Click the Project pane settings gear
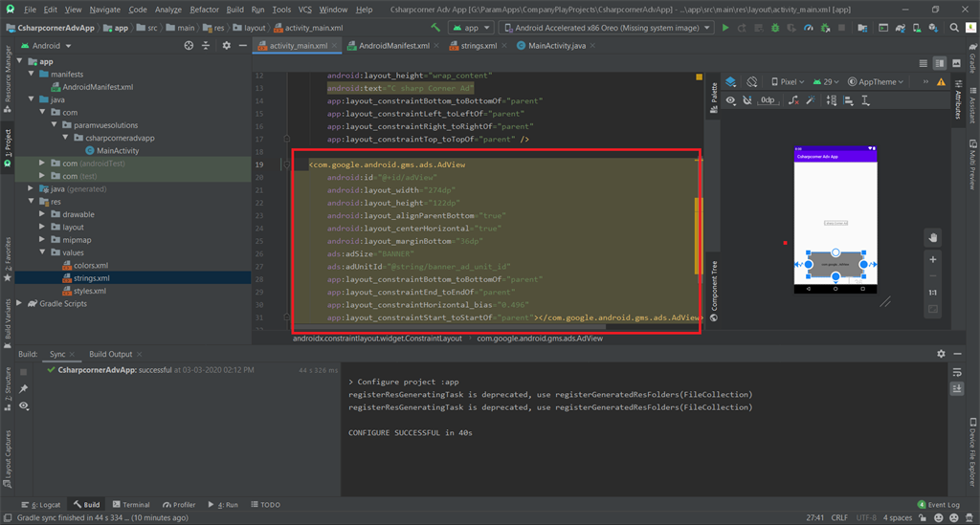The image size is (980, 525). point(226,46)
